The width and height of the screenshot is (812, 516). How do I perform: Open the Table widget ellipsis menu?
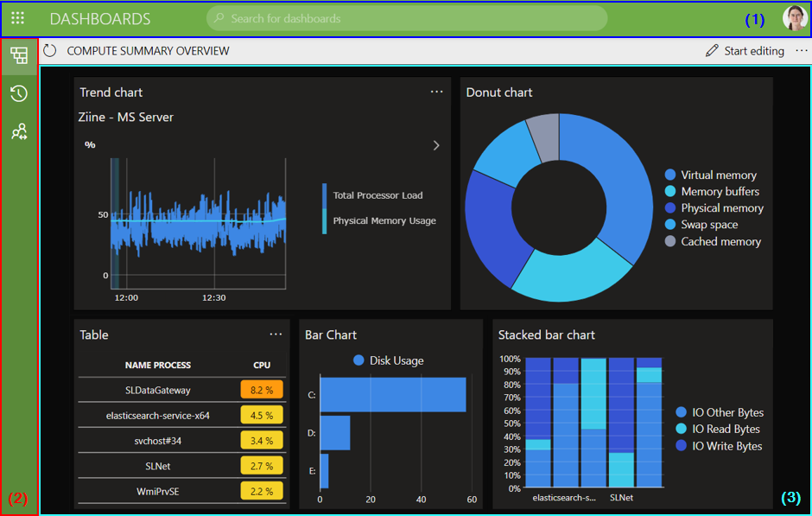click(276, 334)
